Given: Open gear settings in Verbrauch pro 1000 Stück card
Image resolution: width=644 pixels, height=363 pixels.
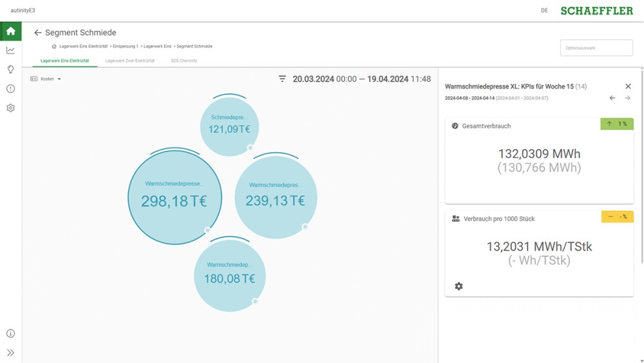Looking at the screenshot, I should [x=459, y=286].
